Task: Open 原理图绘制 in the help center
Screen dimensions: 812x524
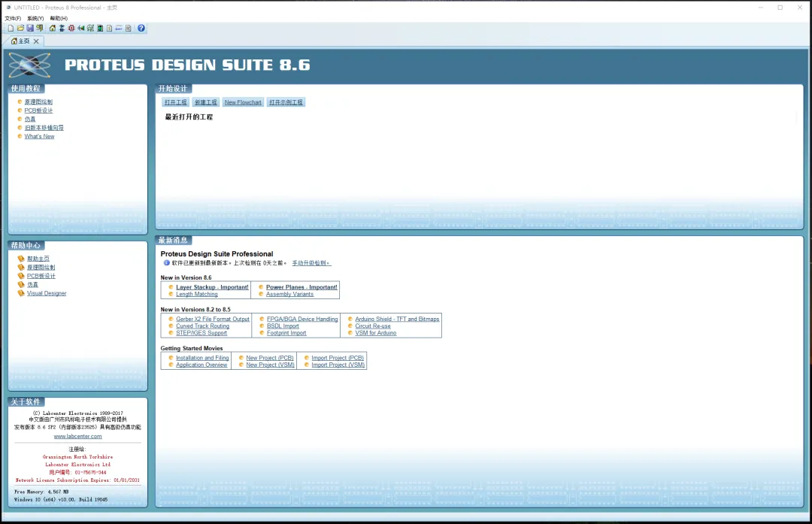Action: [x=41, y=267]
